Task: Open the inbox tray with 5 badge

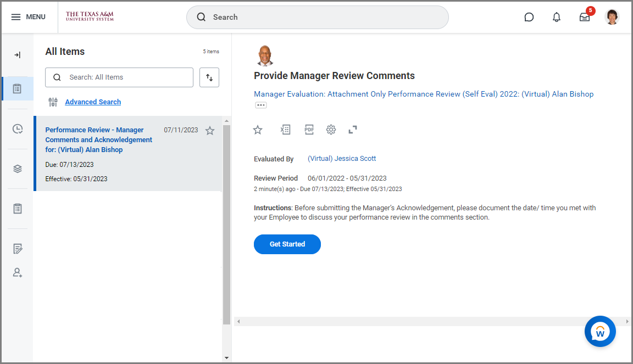Action: (585, 17)
